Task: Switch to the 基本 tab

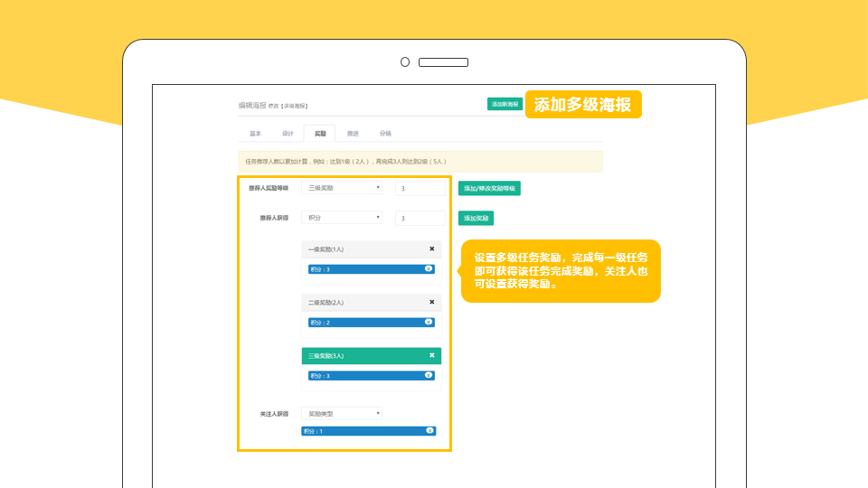Action: (x=255, y=134)
